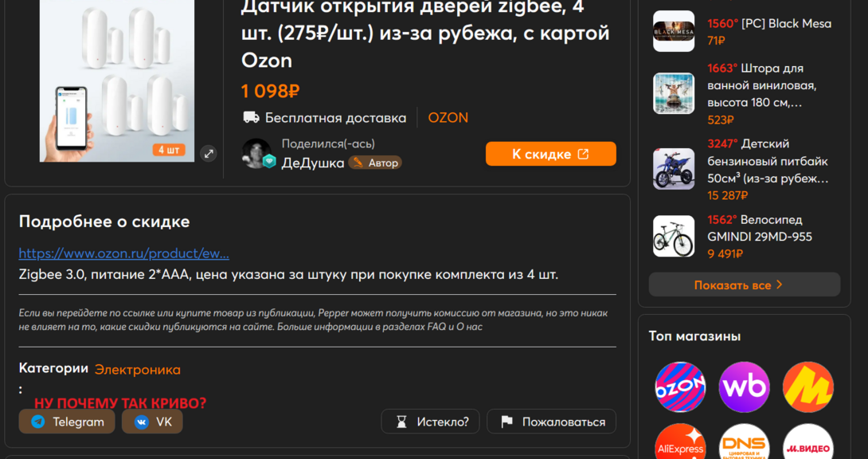Click the '3247°' temperature rating
The width and height of the screenshot is (868, 459).
723,144
